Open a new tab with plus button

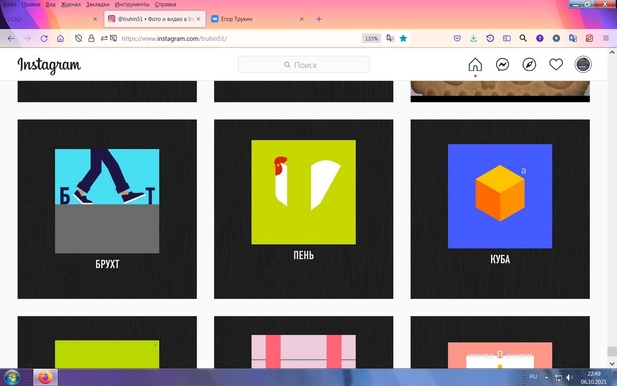tap(319, 19)
